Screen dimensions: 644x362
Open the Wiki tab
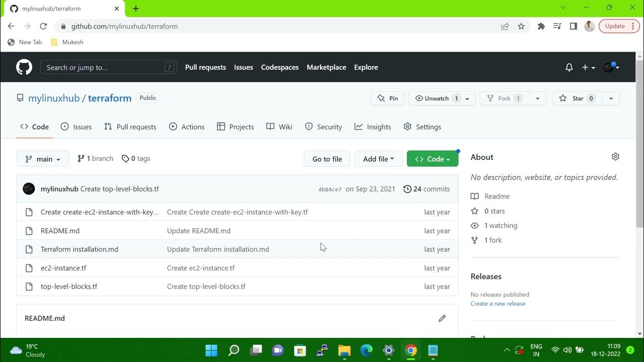pos(279,127)
